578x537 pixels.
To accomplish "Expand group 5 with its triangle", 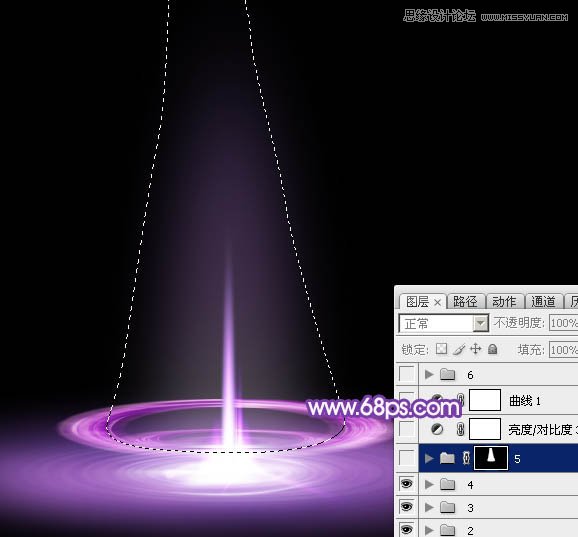I will (x=429, y=458).
